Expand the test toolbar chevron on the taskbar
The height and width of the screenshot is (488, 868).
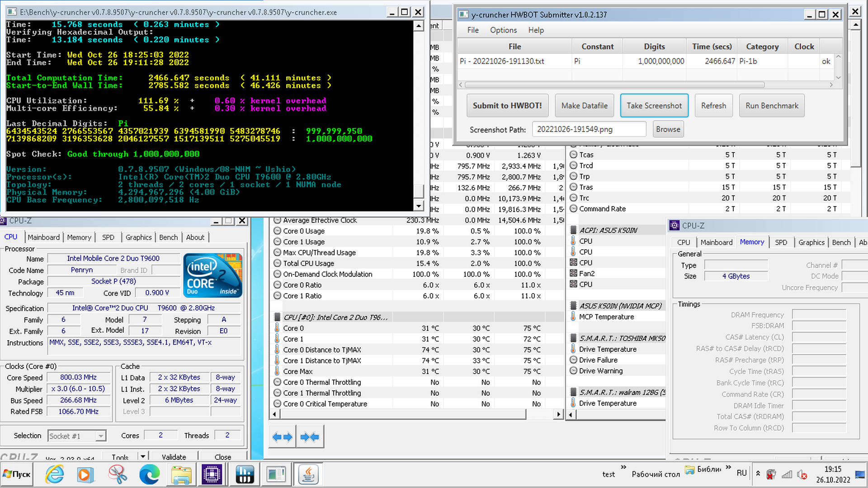[x=623, y=467]
